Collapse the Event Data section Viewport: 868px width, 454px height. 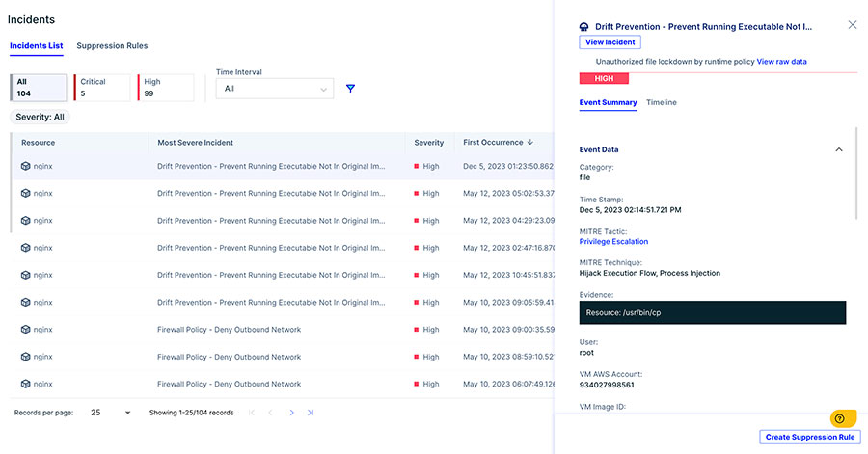point(839,149)
